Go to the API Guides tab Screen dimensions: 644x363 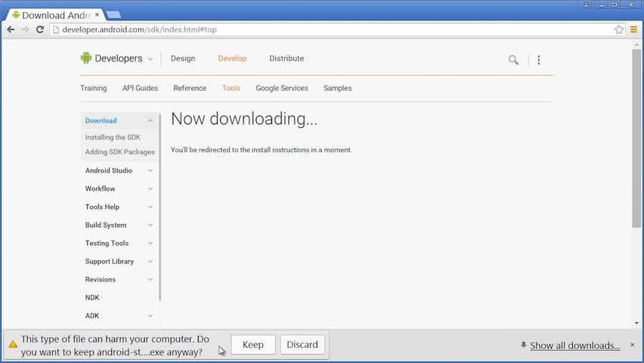[140, 88]
